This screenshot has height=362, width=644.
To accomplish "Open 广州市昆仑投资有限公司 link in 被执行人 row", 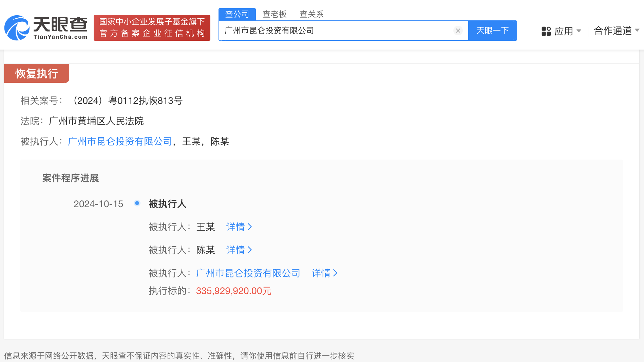I will click(x=119, y=142).
